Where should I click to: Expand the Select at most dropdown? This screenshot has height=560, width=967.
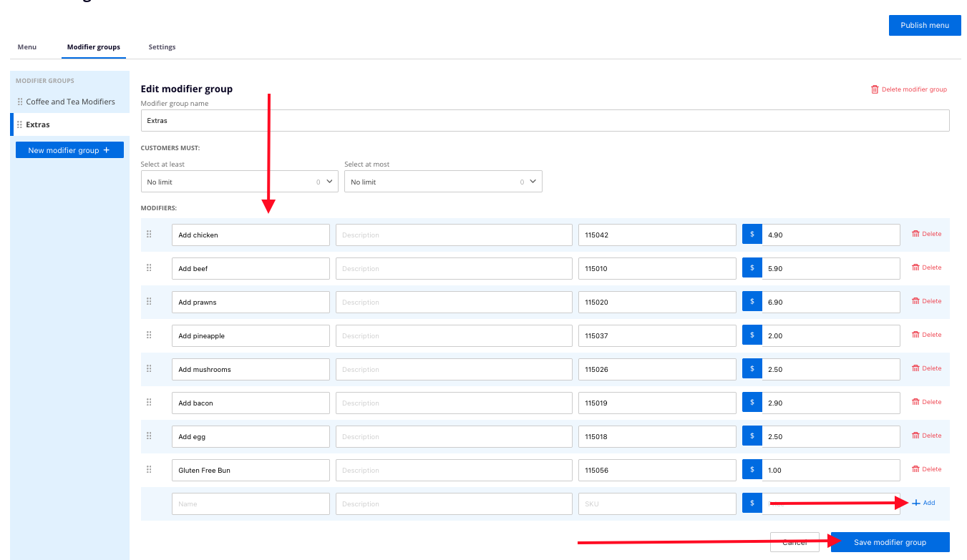point(442,182)
